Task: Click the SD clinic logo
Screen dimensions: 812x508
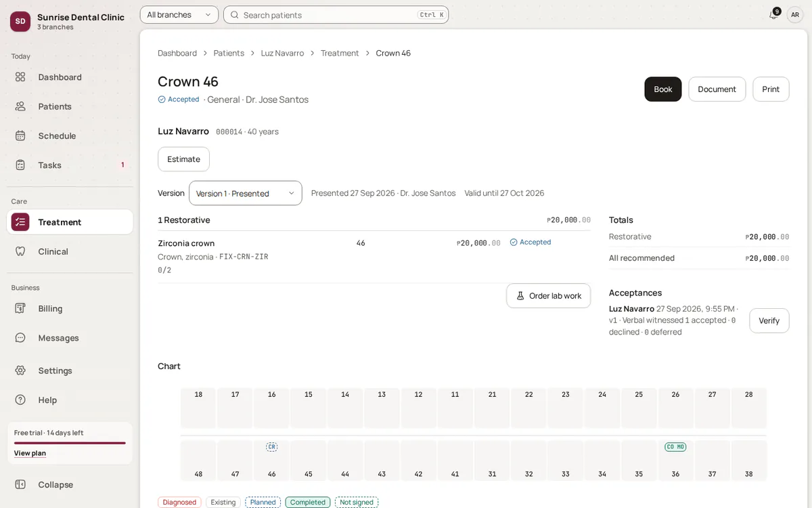Action: tap(20, 21)
